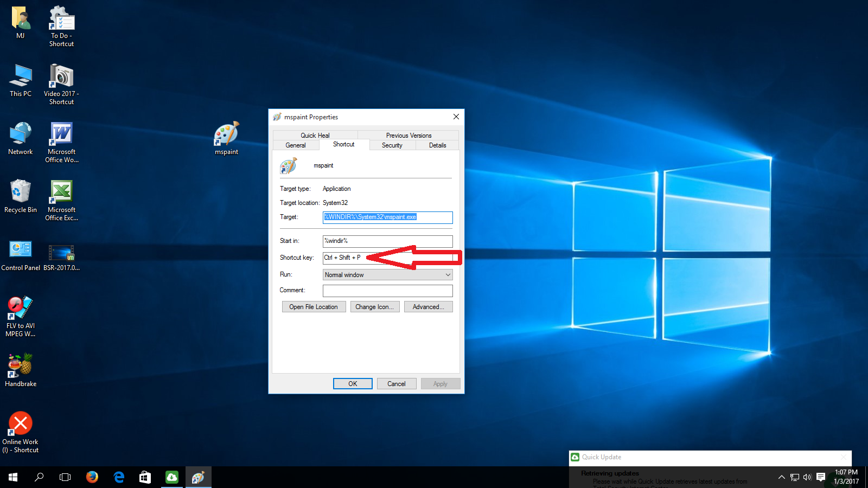Screen dimensions: 868x488
Task: Click the Target path input field
Action: 387,217
